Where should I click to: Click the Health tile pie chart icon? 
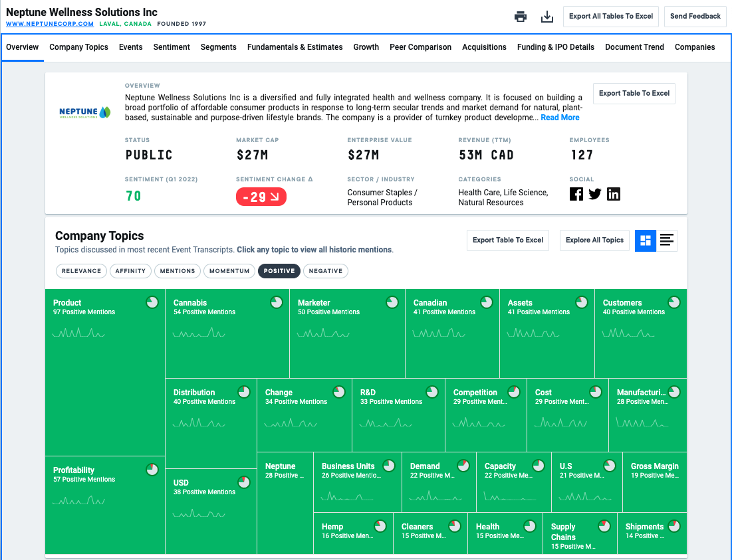530,526
